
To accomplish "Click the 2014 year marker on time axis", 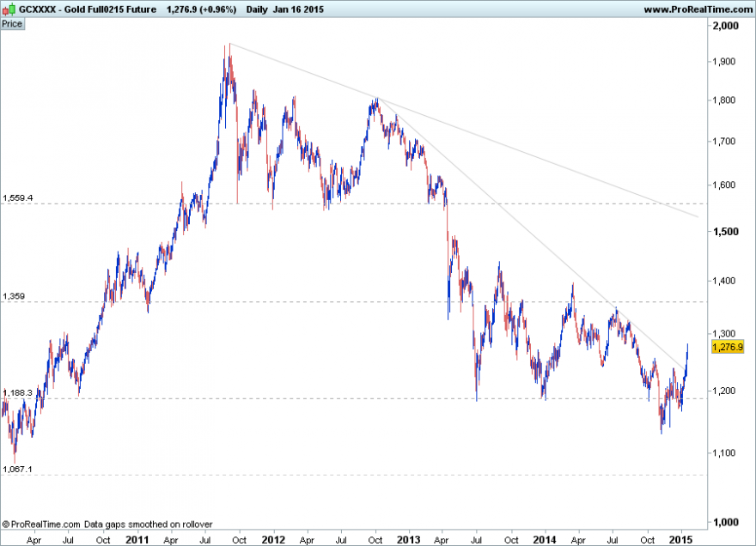I will coord(545,540).
